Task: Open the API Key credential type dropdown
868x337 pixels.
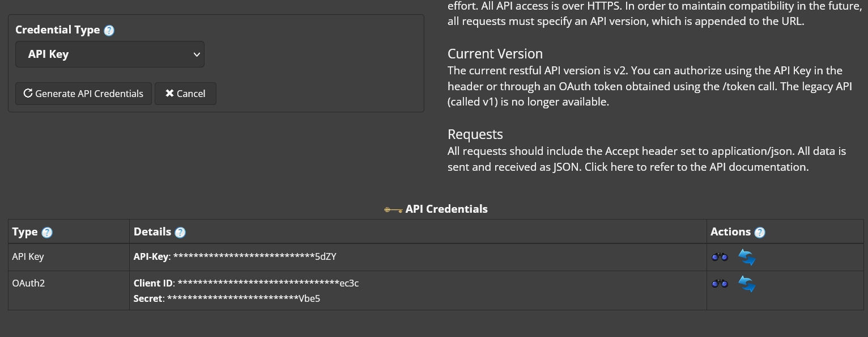Action: (110, 54)
